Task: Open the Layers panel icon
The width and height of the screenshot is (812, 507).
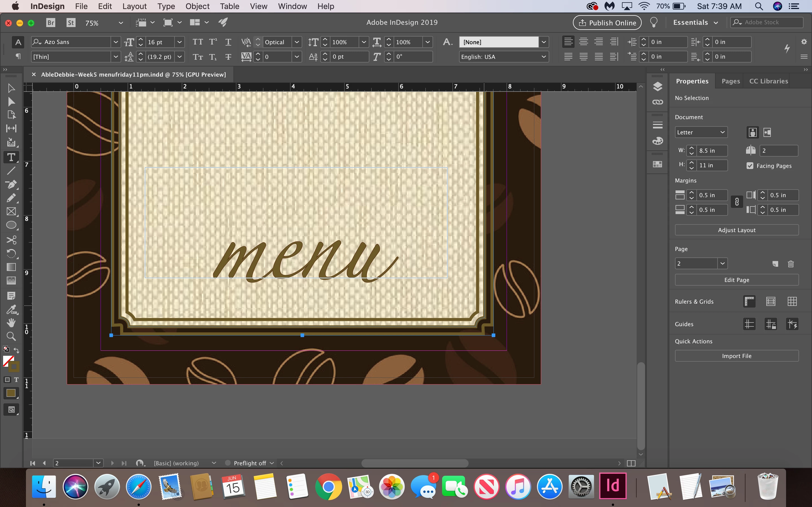Action: coord(657,86)
